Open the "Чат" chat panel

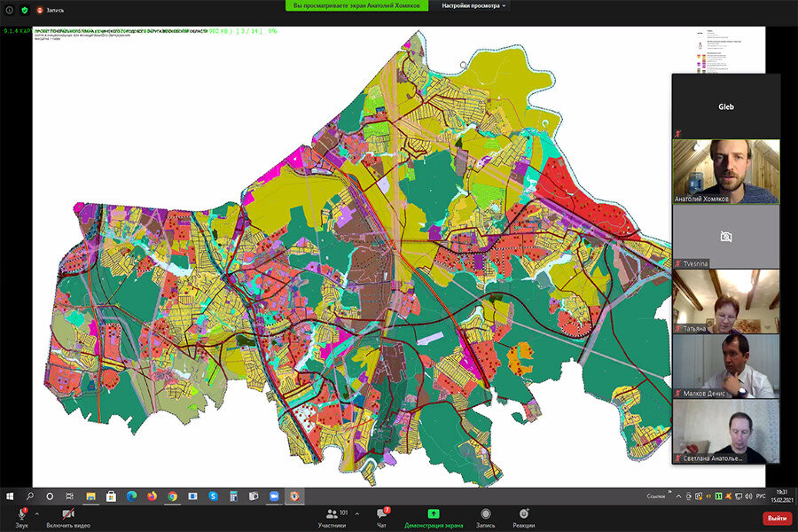coord(381,518)
